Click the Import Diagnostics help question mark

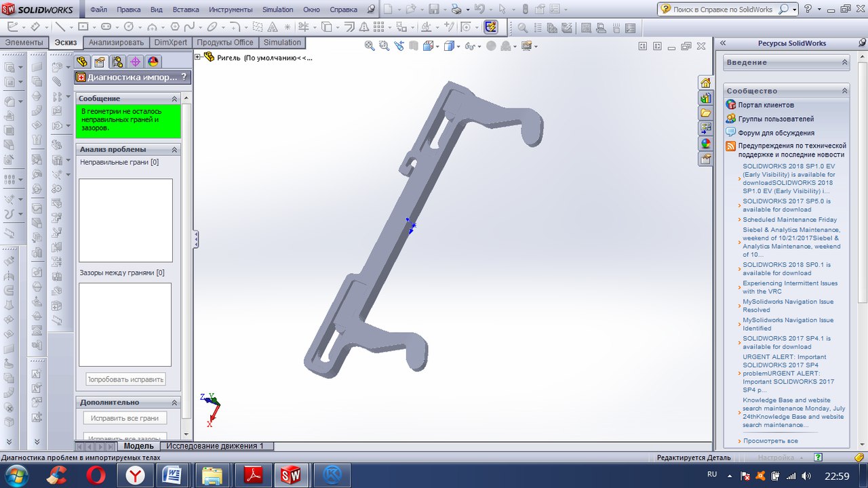(184, 77)
